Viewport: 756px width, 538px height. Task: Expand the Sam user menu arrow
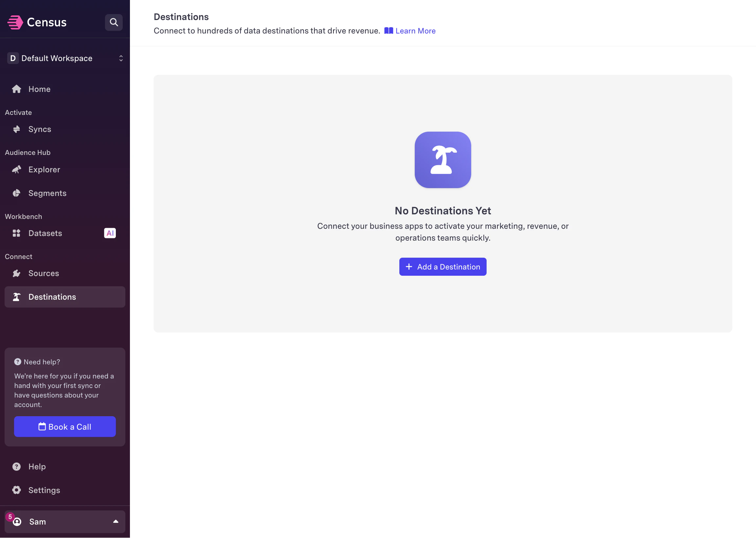pyautogui.click(x=115, y=522)
